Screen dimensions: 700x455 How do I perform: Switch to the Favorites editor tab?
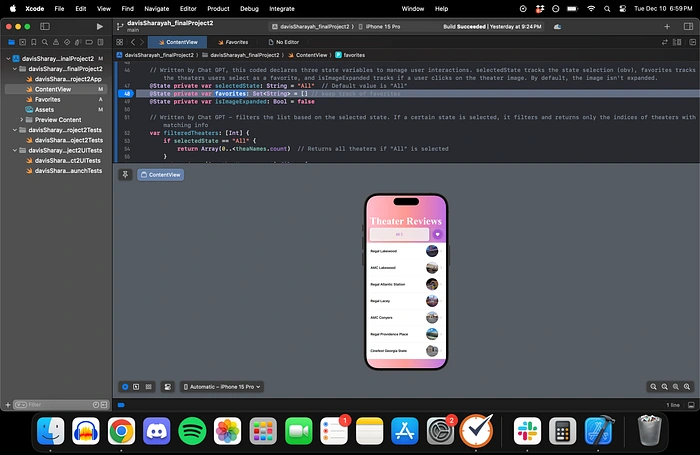tap(236, 43)
